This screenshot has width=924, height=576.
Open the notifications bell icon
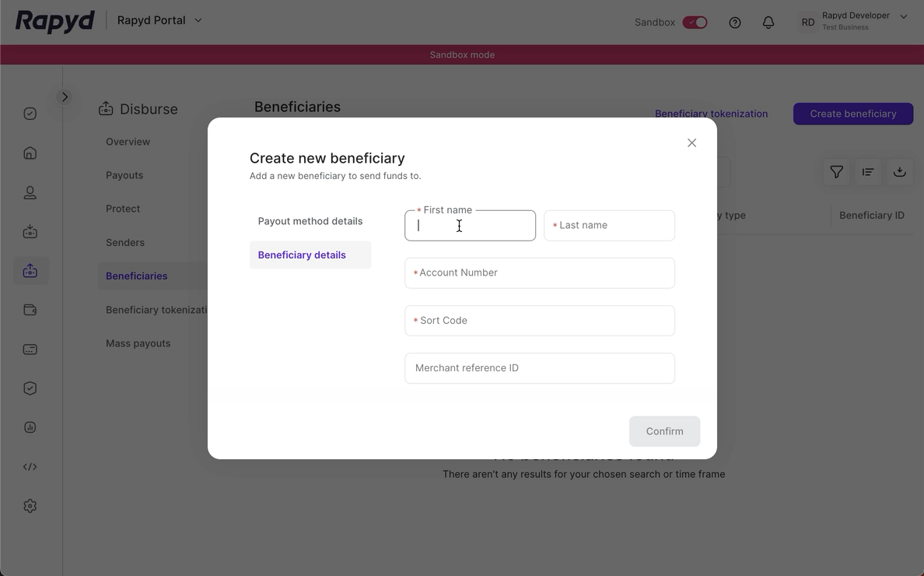point(768,23)
